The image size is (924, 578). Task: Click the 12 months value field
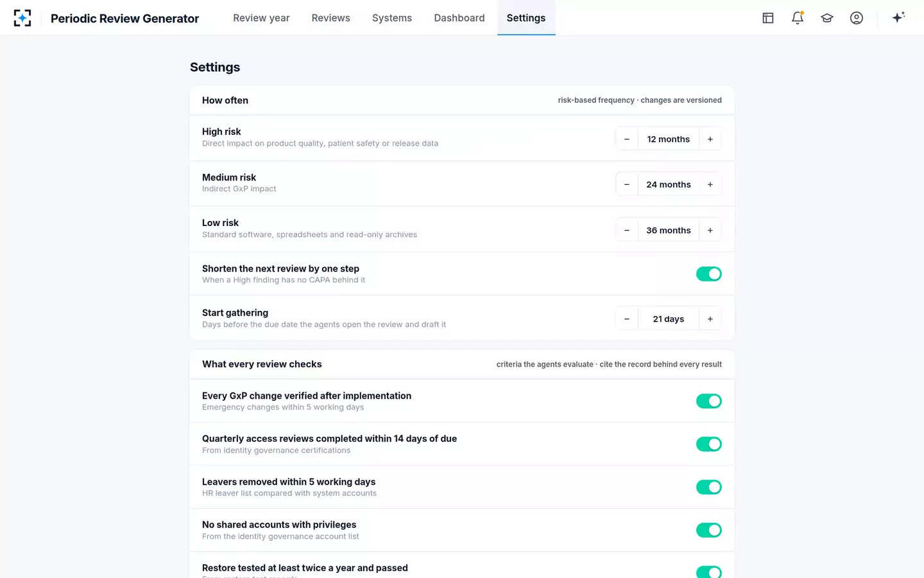point(669,139)
